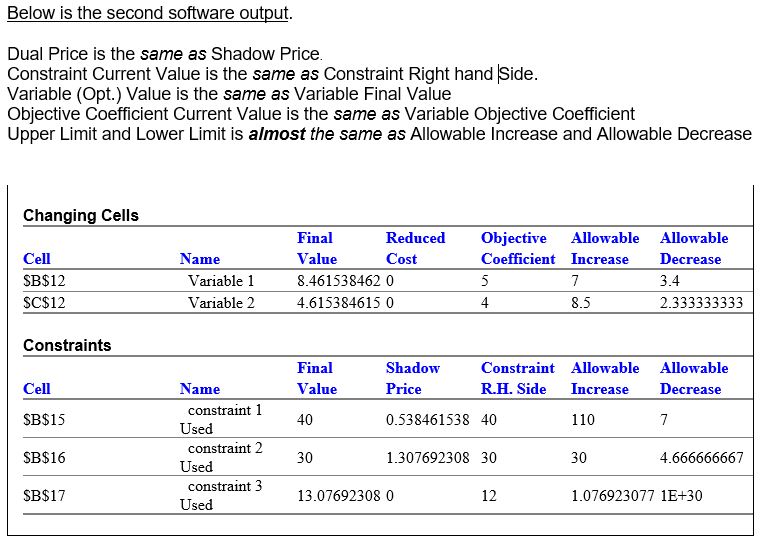The image size is (761, 540).
Task: Click the cell reference $B$16
Action: [x=44, y=458]
